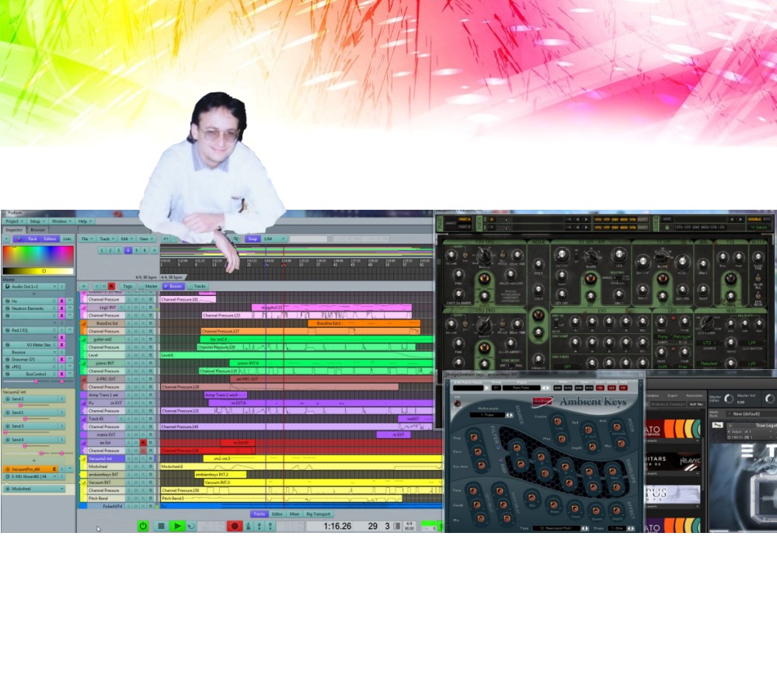The width and height of the screenshot is (777, 700).
Task: Toggle the Snap button
Action: point(252,239)
